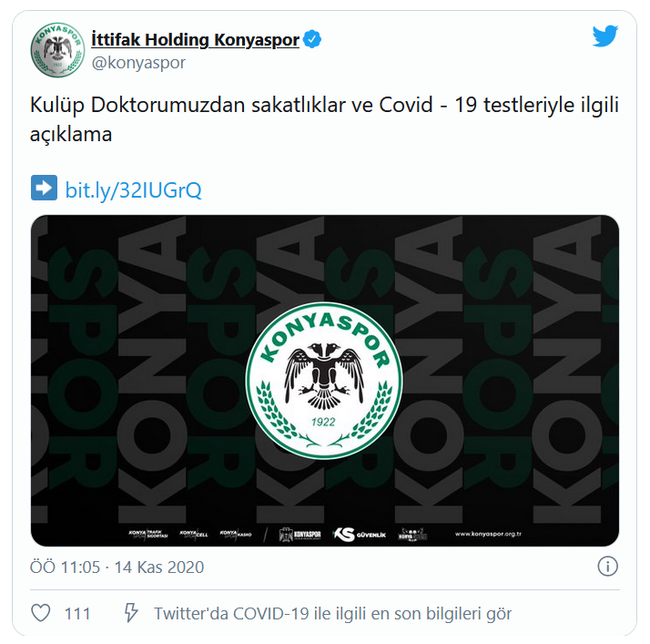This screenshot has height=644, width=650.
Task: Click the tweet text about Covid-19 testleriyle
Action: point(325,119)
